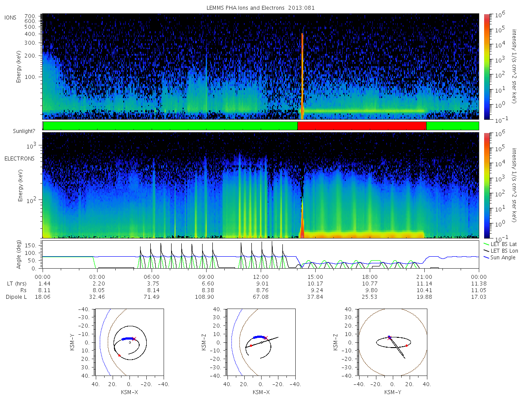Image resolution: width=532 pixels, height=399 pixels.
Task: Click the Dipole L value 67.08
Action: pos(261,297)
